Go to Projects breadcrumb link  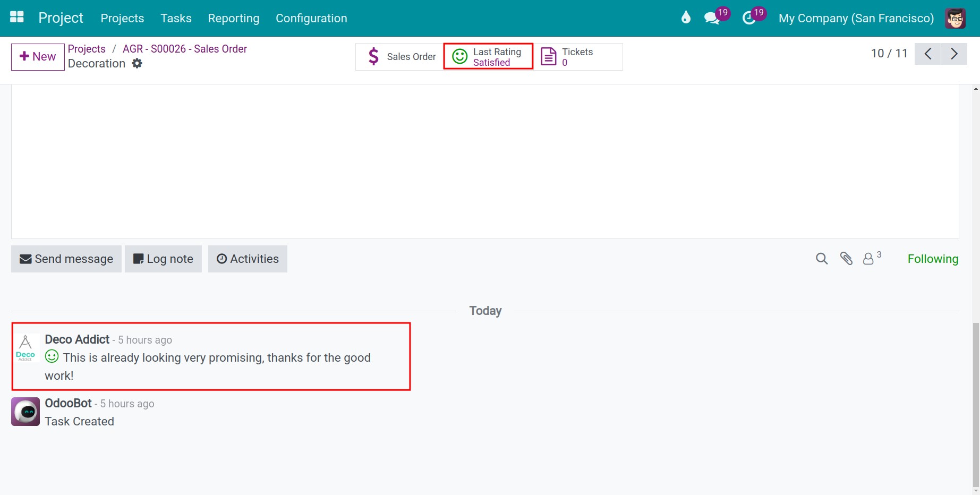pyautogui.click(x=87, y=49)
